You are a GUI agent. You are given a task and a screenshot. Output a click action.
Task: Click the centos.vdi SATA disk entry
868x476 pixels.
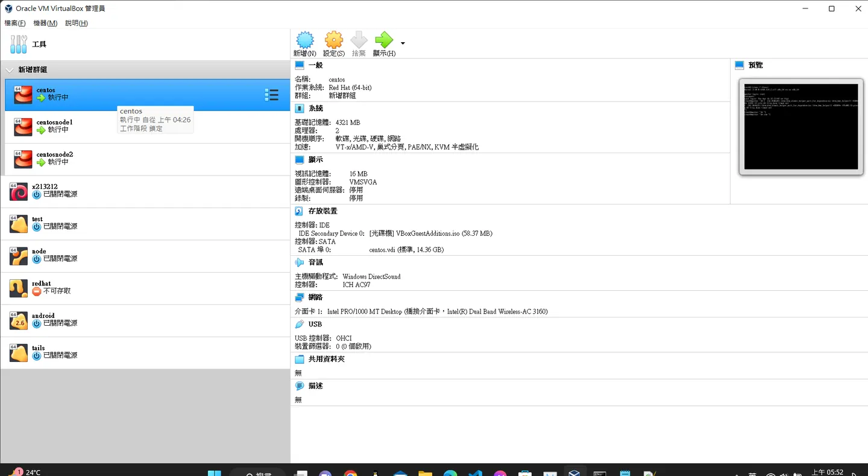[x=407, y=249]
